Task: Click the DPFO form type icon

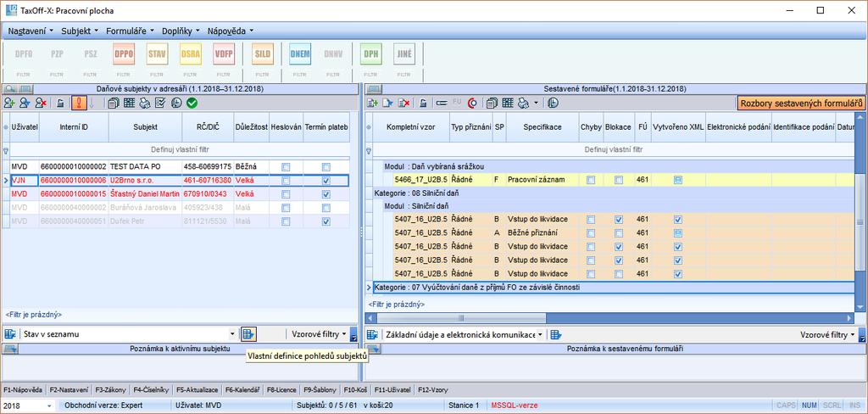Action: click(23, 53)
